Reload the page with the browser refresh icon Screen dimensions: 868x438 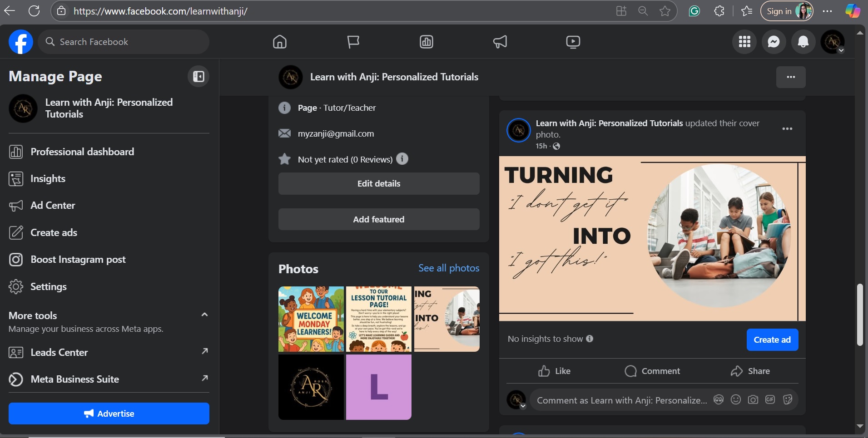[34, 11]
